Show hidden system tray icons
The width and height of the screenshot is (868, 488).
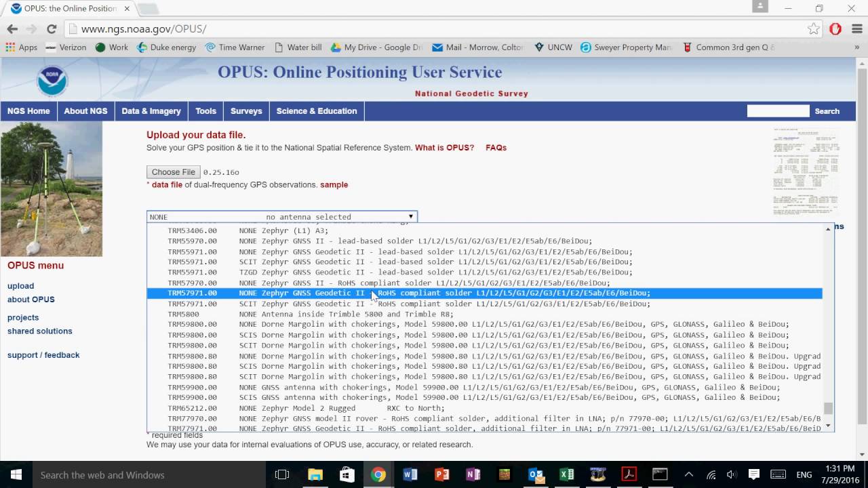point(689,474)
